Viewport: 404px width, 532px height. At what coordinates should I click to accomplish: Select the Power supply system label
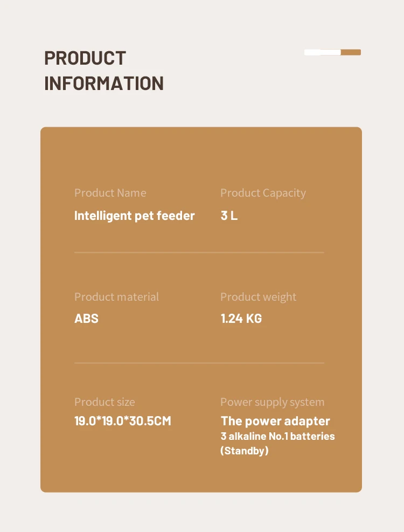[x=272, y=402]
